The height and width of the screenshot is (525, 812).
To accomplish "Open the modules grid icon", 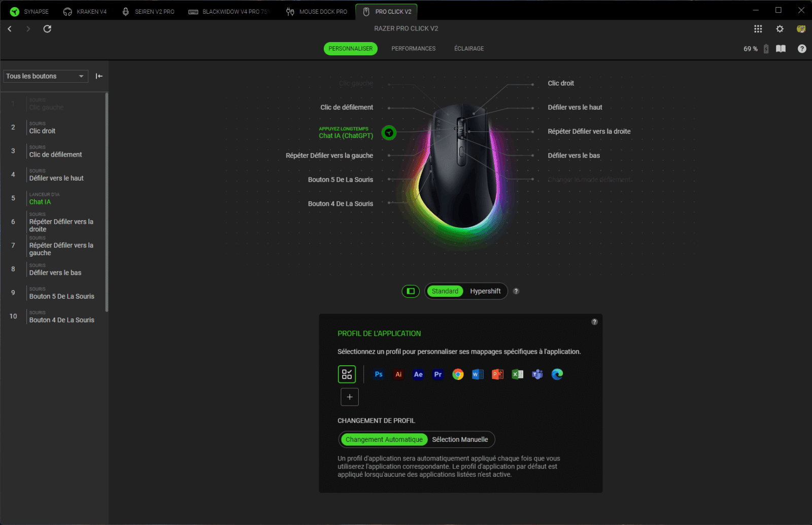I will point(758,29).
